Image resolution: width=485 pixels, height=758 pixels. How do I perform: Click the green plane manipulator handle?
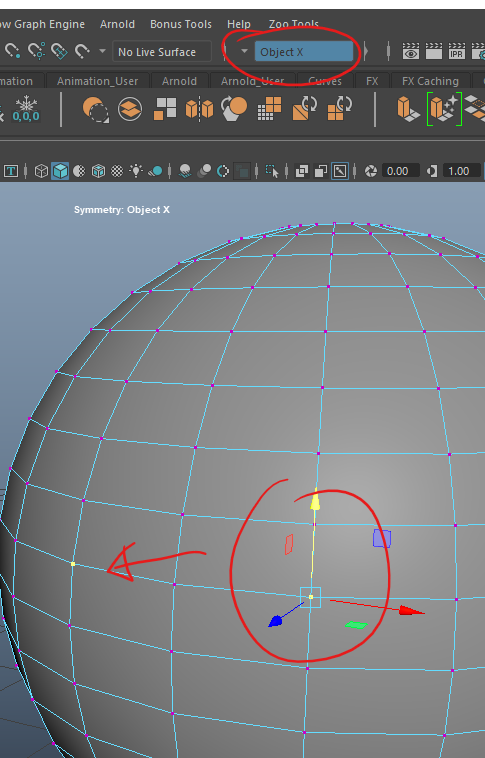coord(356,625)
